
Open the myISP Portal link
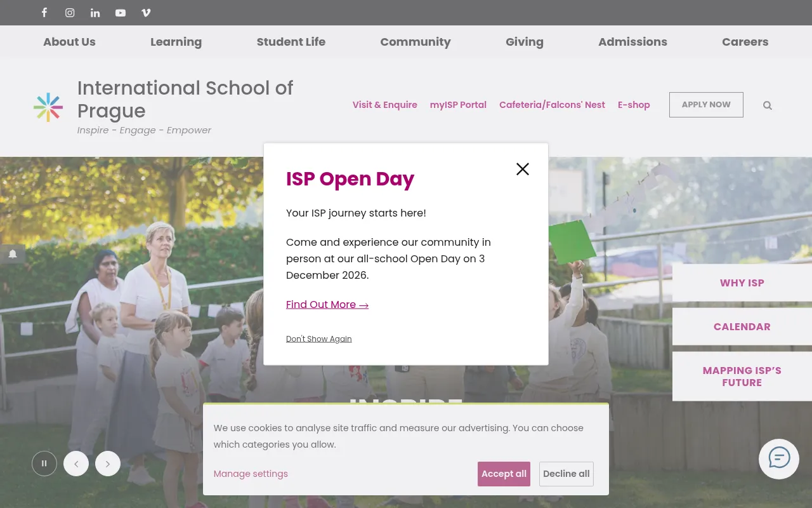[458, 105]
